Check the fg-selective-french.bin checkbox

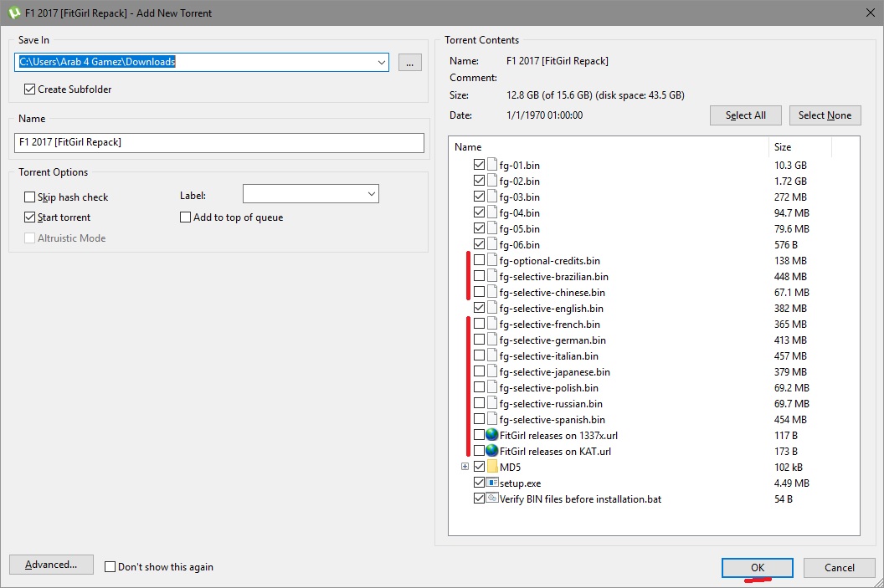point(479,324)
